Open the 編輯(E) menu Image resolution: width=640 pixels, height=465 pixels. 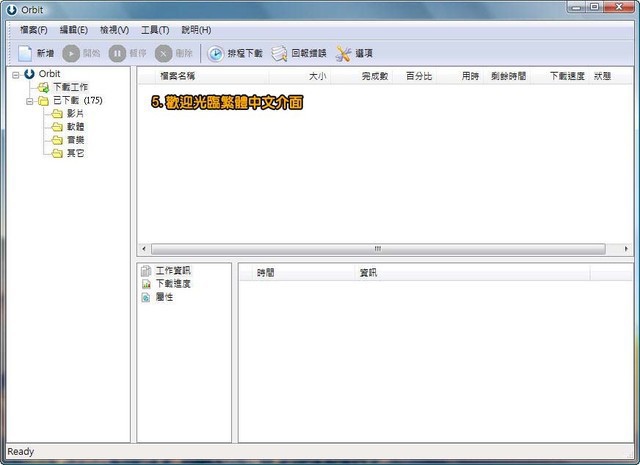[x=74, y=30]
